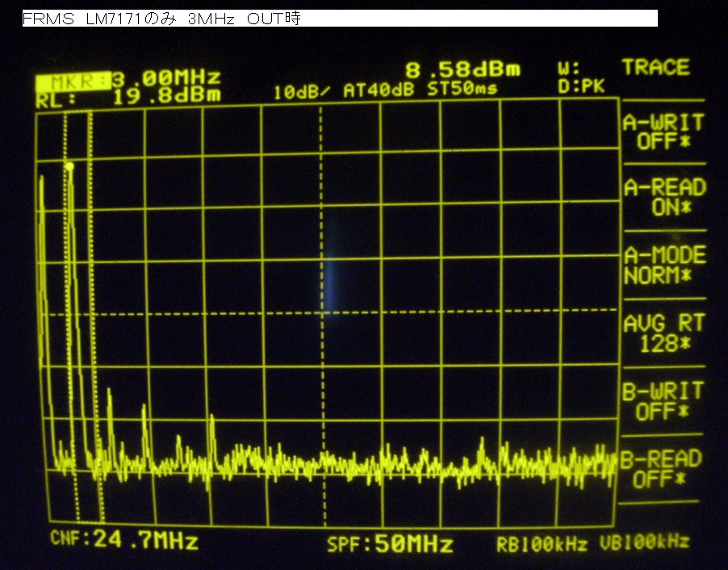The image size is (728, 570).
Task: Click the caption text FRMS LM7171のみ 3MHz OUT時
Action: (161, 19)
